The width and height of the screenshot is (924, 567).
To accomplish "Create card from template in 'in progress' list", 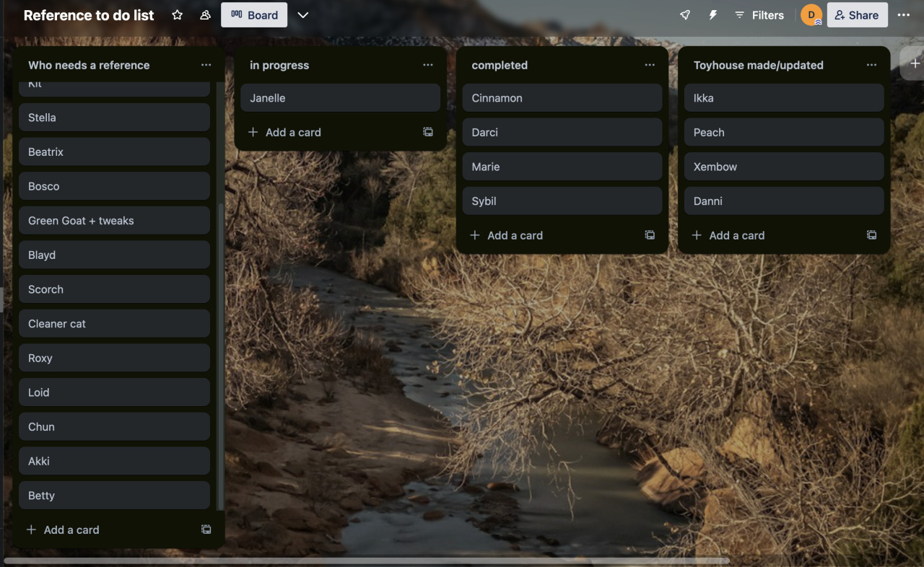I will pyautogui.click(x=427, y=132).
